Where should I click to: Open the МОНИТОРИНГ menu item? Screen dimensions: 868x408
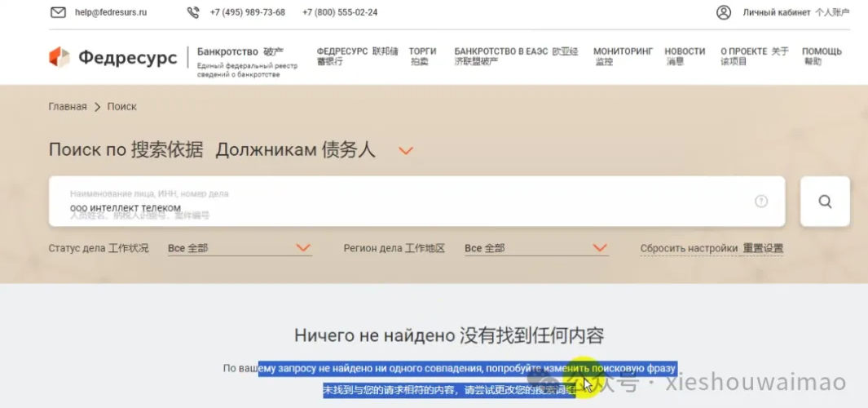pyautogui.click(x=623, y=56)
